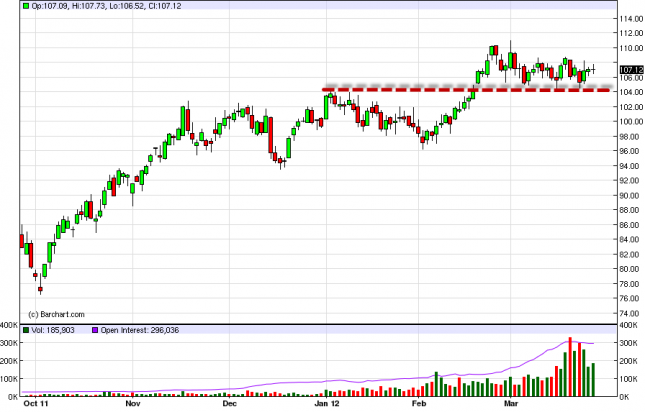Click the green candlestick legend square in header
645x412 pixels.
tap(26, 6)
